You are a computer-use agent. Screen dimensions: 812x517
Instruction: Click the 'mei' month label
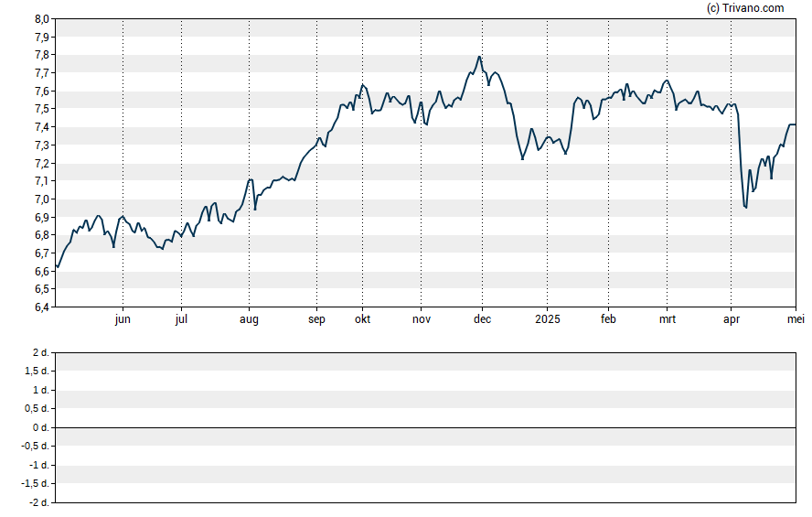click(x=796, y=319)
